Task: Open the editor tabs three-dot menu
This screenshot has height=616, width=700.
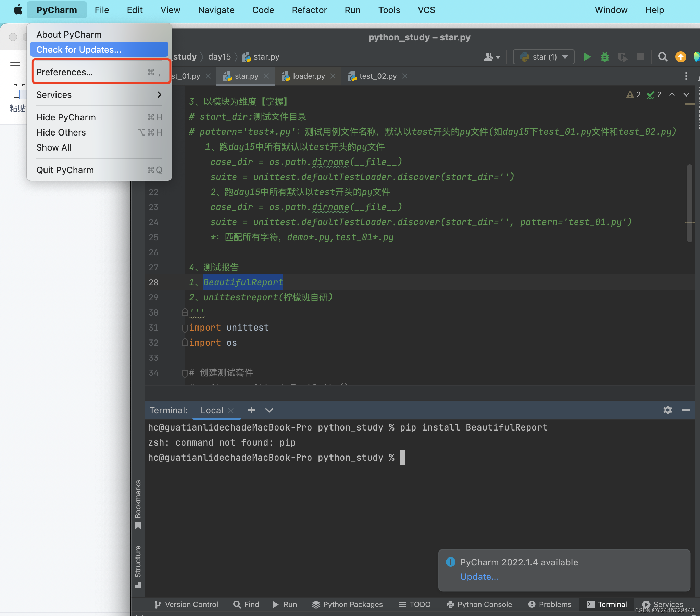Action: (x=686, y=76)
